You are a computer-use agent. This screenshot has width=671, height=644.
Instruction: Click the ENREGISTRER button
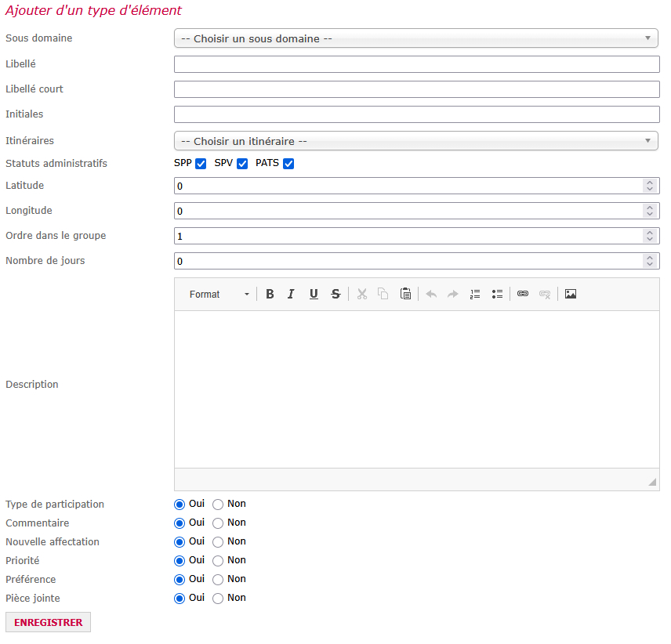coord(48,622)
